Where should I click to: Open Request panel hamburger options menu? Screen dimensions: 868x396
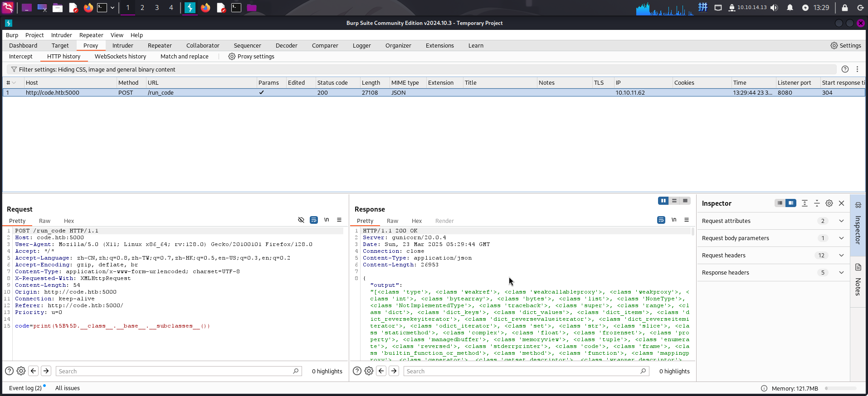pyautogui.click(x=339, y=220)
